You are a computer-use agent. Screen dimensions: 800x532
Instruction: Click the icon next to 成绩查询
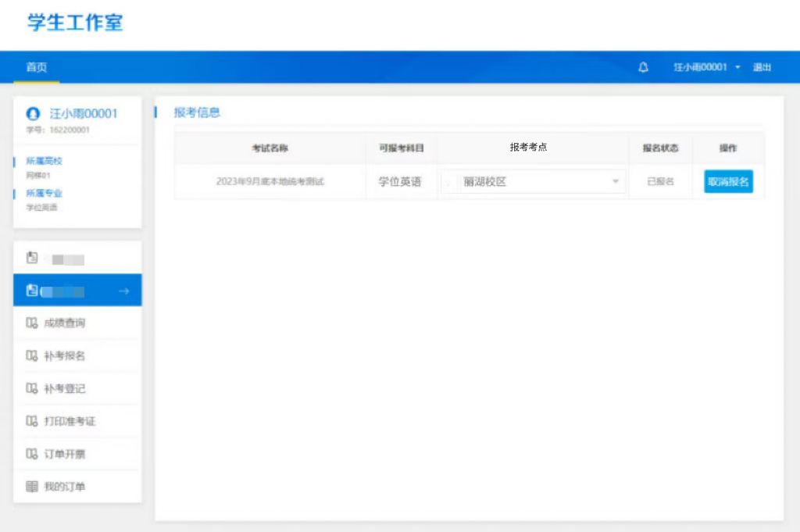click(x=32, y=323)
